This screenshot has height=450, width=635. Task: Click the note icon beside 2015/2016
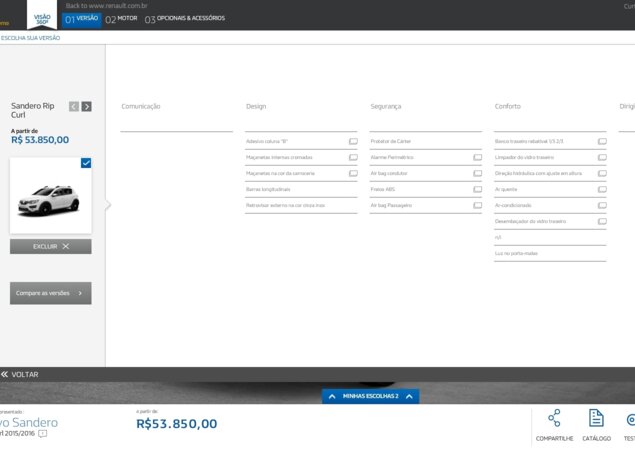tap(43, 434)
